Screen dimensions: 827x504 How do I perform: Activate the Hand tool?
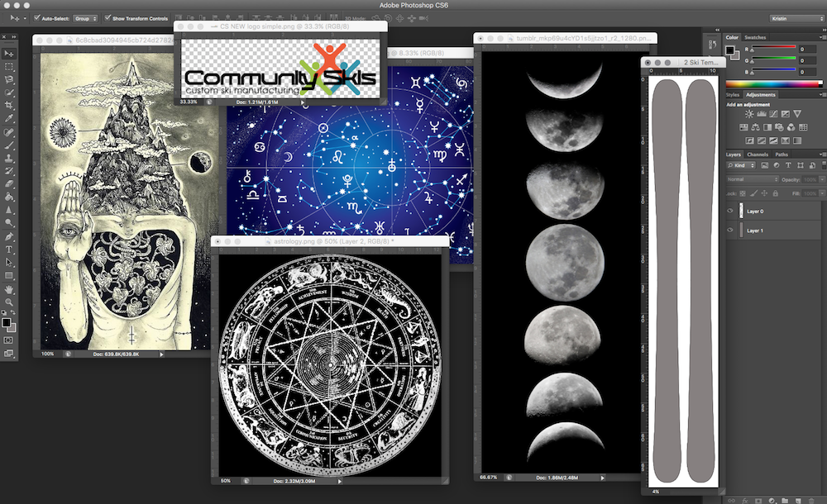pos(9,289)
